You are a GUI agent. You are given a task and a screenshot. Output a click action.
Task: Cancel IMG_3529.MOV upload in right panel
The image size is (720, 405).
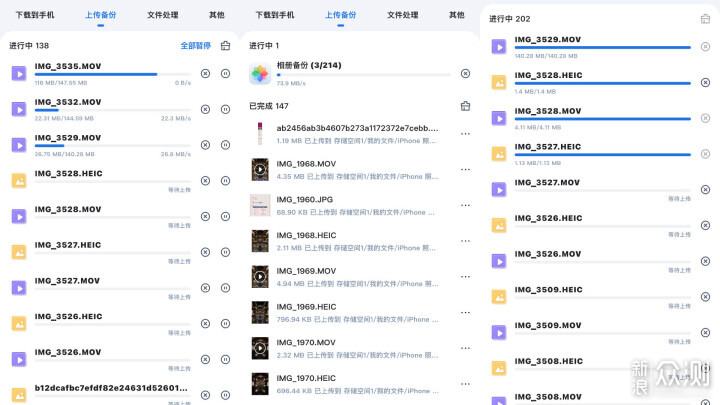[705, 47]
